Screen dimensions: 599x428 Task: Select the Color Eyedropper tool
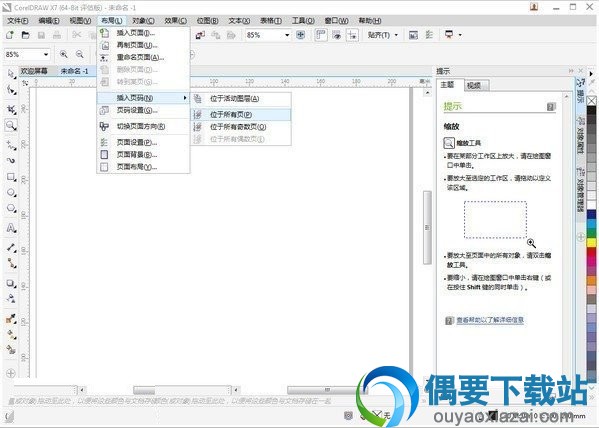click(11, 318)
